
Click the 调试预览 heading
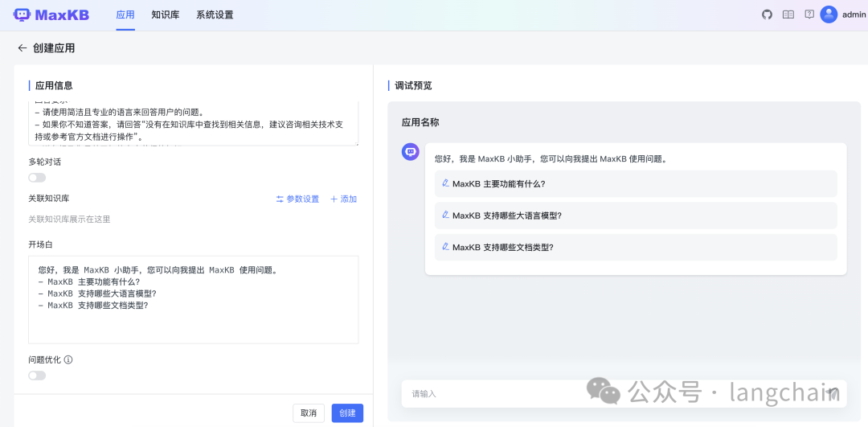pyautogui.click(x=413, y=86)
